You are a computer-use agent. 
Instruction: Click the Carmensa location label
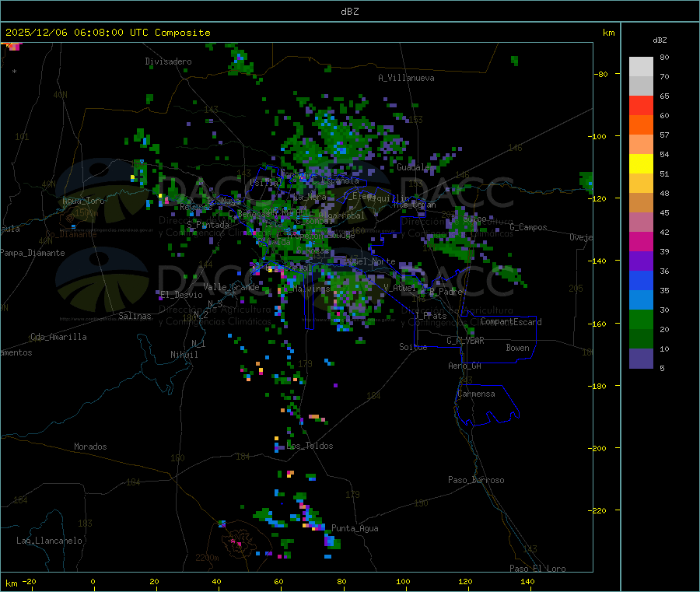coord(476,394)
